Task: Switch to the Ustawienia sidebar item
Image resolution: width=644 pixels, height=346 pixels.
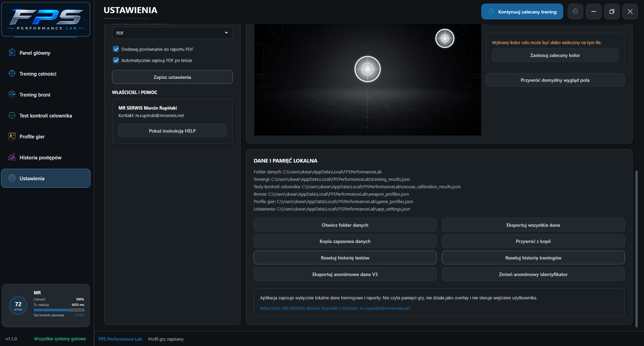Action: coord(46,178)
